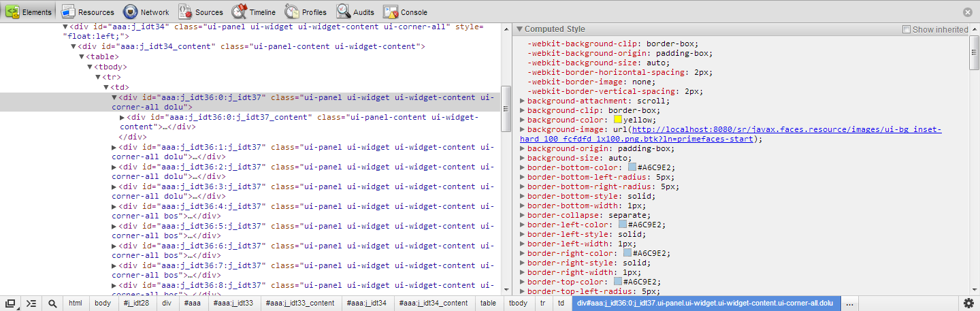980x311 pixels.
Task: Select the #j_idt28 breadcrumb
Action: point(137,304)
